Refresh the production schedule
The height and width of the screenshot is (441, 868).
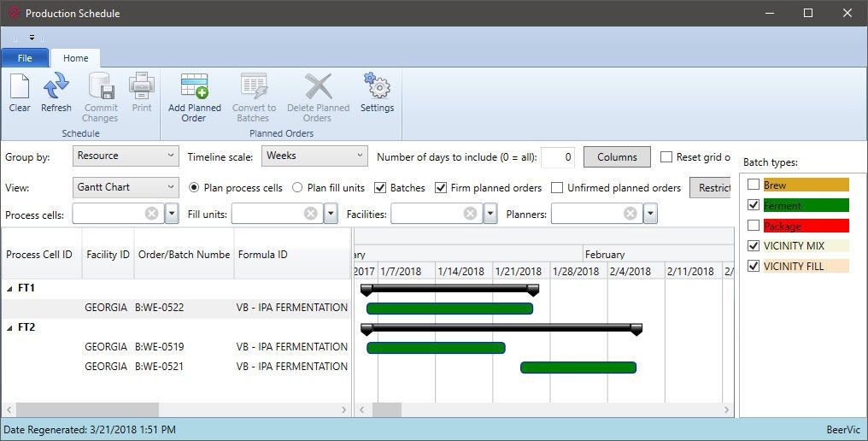[56, 87]
